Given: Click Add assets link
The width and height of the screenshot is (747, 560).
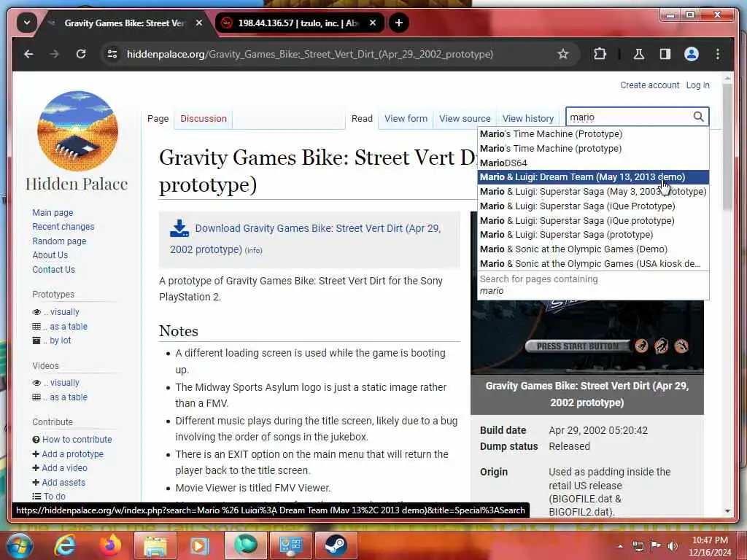Looking at the screenshot, I should pos(63,483).
